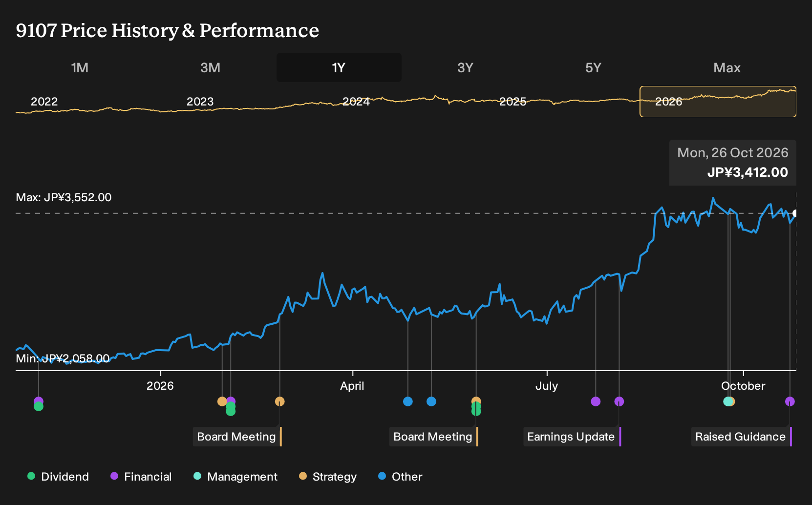Click the 9107 Price History & Performance heading
The height and width of the screenshot is (505, 812).
168,30
